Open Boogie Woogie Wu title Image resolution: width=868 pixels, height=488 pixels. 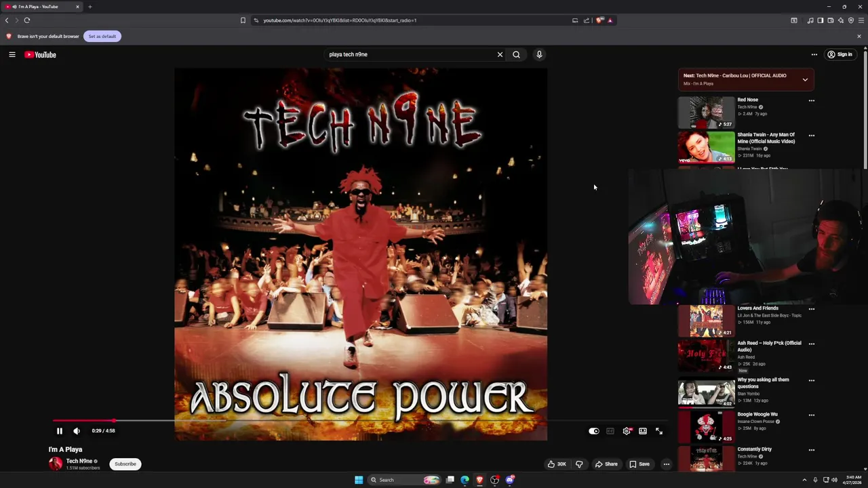click(x=757, y=414)
